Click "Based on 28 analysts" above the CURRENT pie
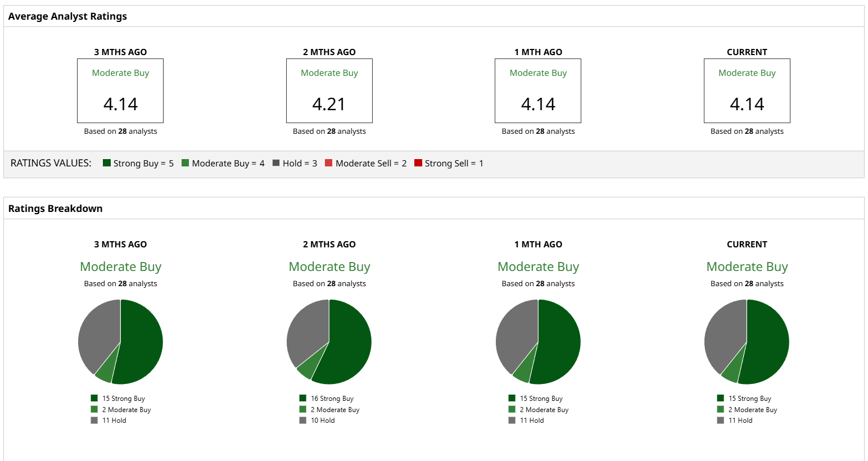868x461 pixels. [747, 283]
